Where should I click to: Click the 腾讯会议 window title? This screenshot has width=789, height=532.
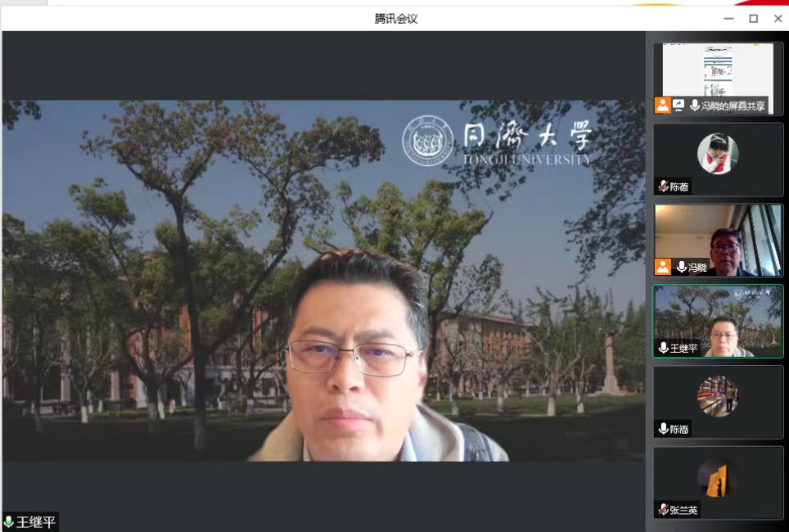396,18
